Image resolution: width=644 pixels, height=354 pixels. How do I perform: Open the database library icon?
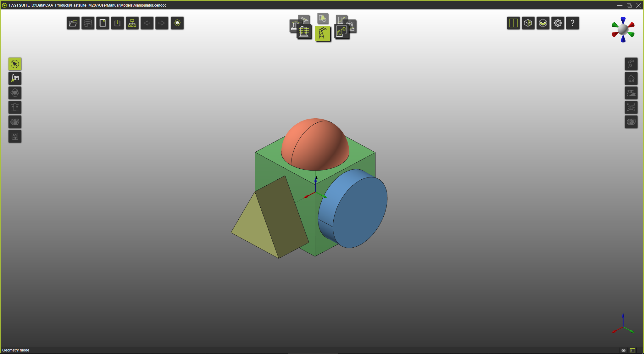(88, 23)
